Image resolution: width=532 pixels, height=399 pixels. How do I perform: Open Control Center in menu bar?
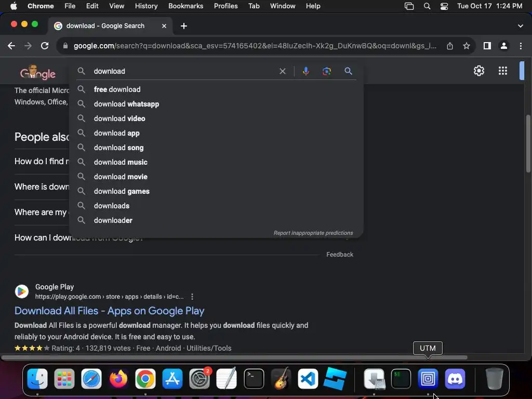pos(444,6)
